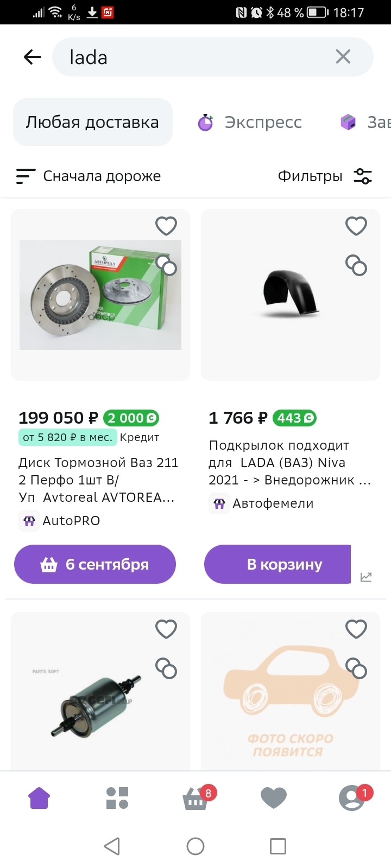Add the fender liner to comparison
Image resolution: width=391 pixels, height=868 pixels.
pyautogui.click(x=356, y=265)
